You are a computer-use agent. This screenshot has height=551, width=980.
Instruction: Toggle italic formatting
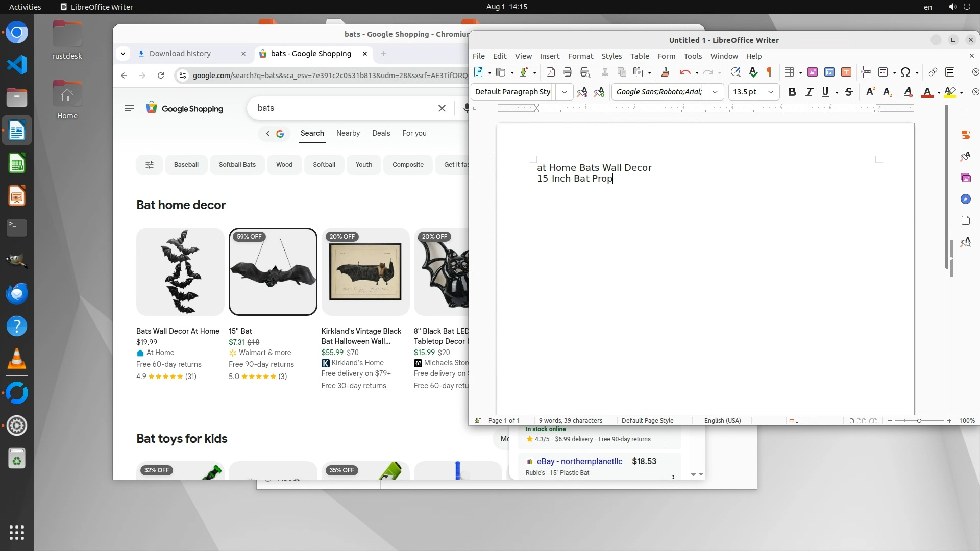[x=809, y=92]
